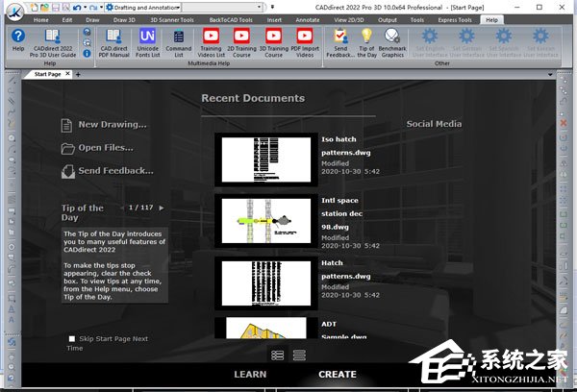This screenshot has width=577, height=392.
Task: Click New Drawing... on start page
Action: coord(104,125)
